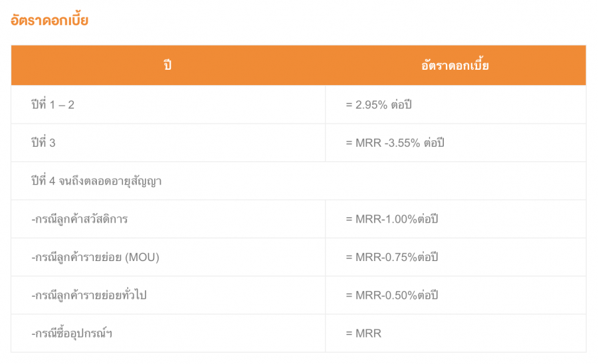Click MRR in the year 3 rate

pyautogui.click(x=369, y=143)
